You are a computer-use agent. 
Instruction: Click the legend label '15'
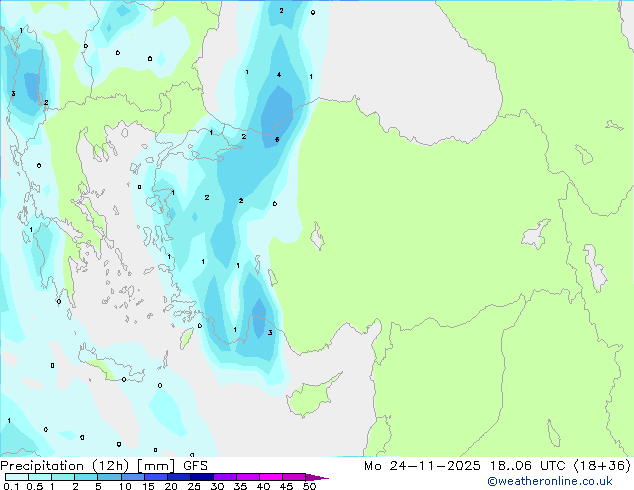pyautogui.click(x=148, y=486)
